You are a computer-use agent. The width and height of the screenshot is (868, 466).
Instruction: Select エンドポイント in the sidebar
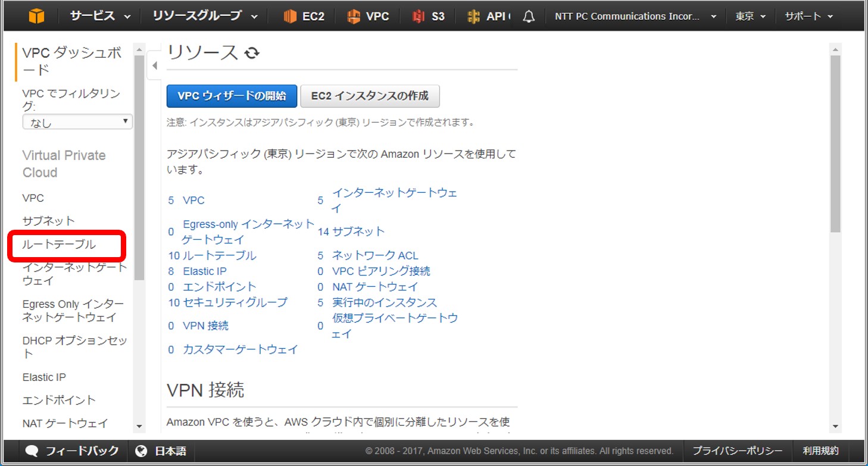59,400
